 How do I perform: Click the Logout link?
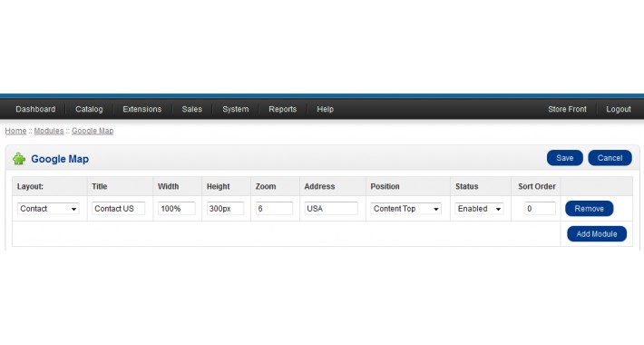pos(619,109)
